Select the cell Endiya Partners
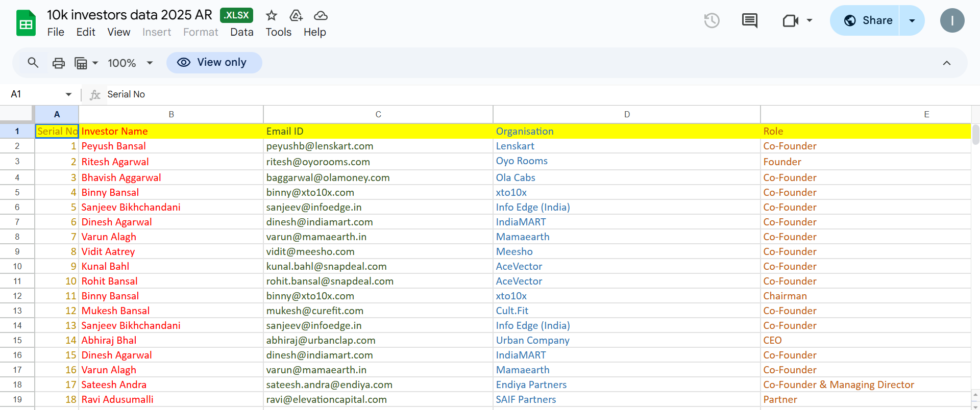Screen dimensions: 980x410 pos(627,385)
